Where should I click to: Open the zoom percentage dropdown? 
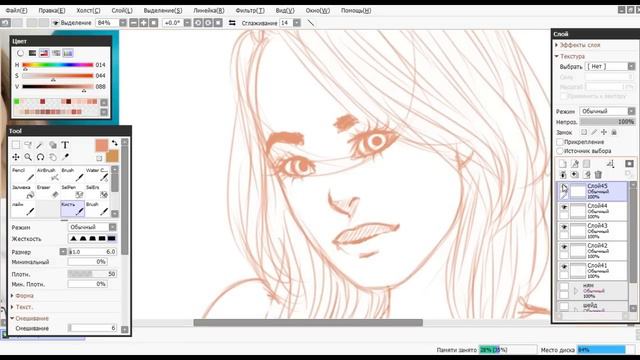point(122,23)
